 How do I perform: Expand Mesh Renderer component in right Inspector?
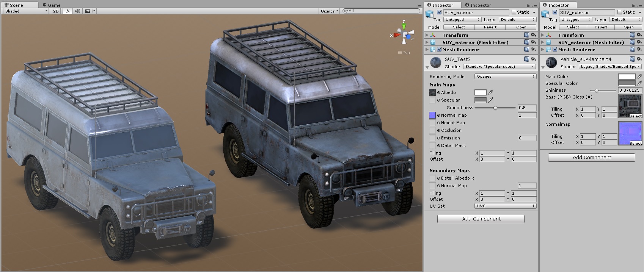[x=543, y=49]
